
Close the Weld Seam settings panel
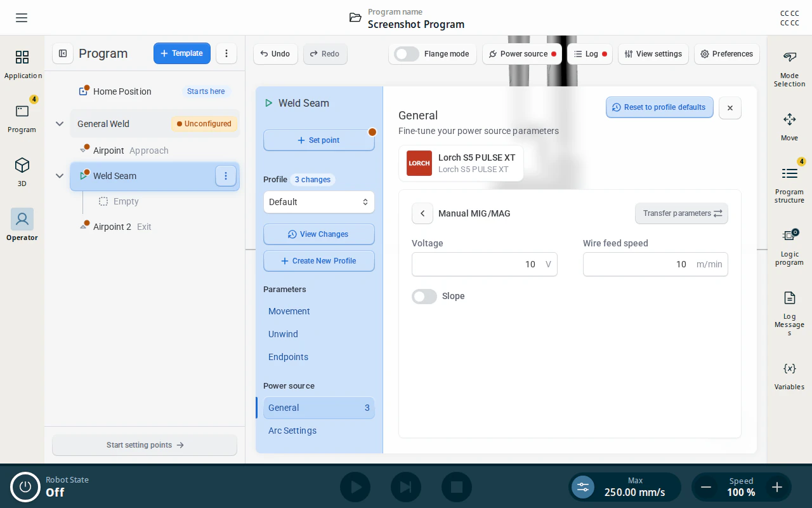click(730, 108)
